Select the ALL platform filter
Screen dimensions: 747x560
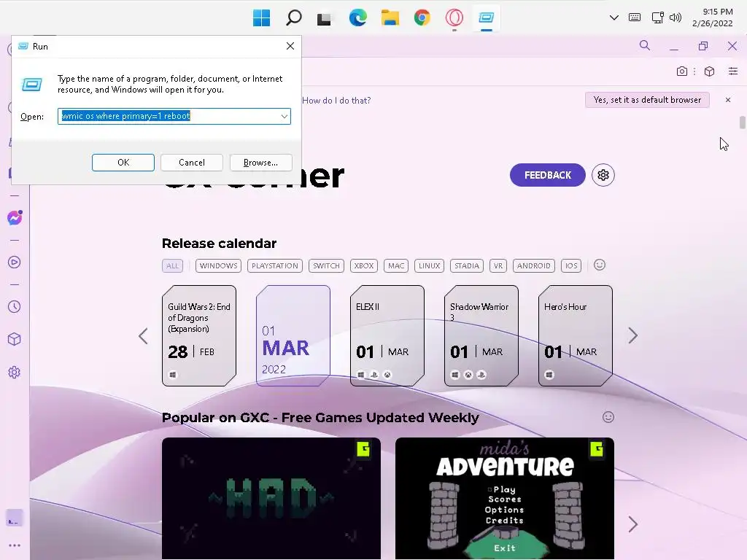[x=172, y=265]
